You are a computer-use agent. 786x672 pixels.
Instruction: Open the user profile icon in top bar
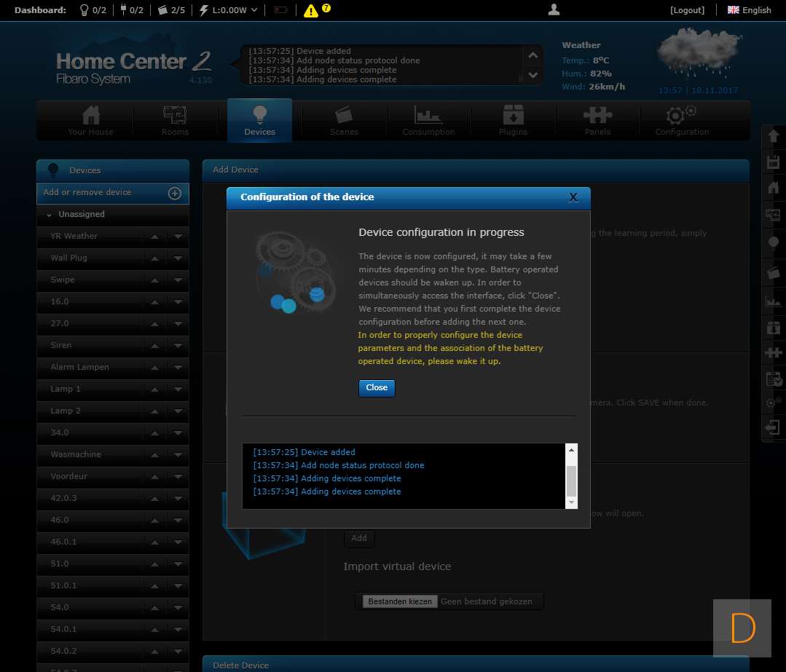click(x=554, y=9)
